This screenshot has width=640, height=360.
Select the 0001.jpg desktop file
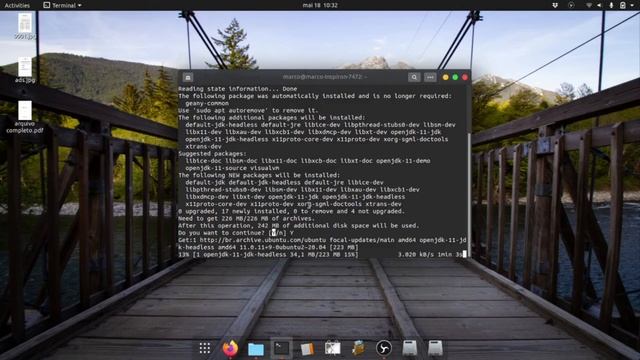[x=25, y=26]
